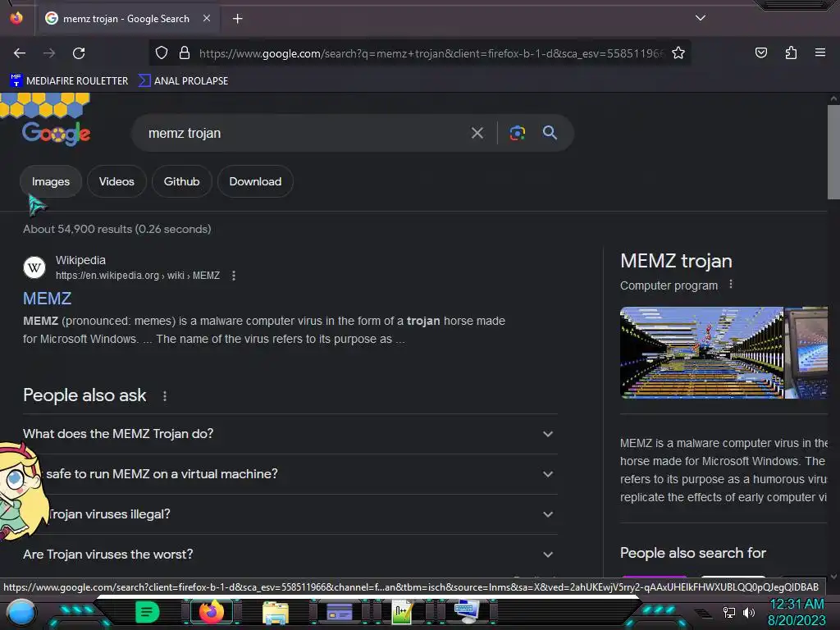The width and height of the screenshot is (840, 630).
Task: Open the MEDIAFIRE ROULETTER bookmark
Action: pyautogui.click(x=69, y=81)
